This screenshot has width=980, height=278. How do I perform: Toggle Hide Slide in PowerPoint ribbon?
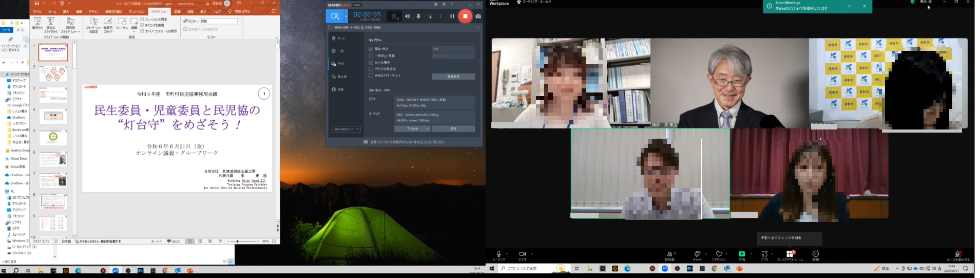(x=108, y=25)
